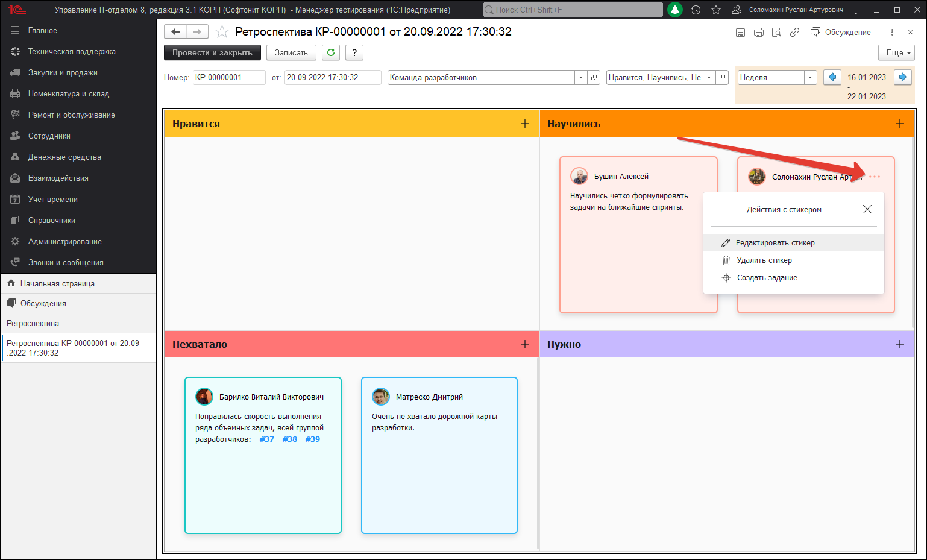Viewport: 927px width, 560px height.
Task: Click the print icon
Action: coord(758,33)
